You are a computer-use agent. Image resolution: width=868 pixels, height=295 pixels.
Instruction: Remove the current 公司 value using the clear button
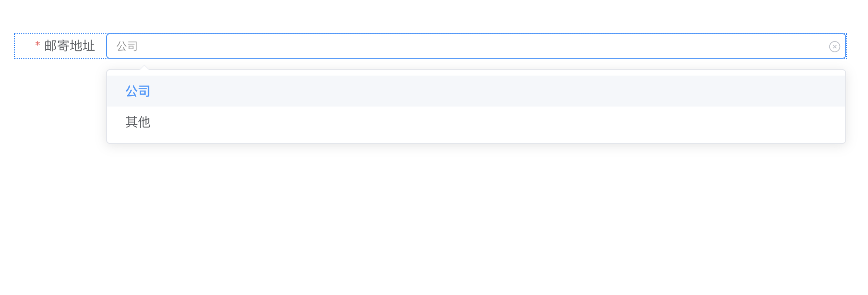834,46
